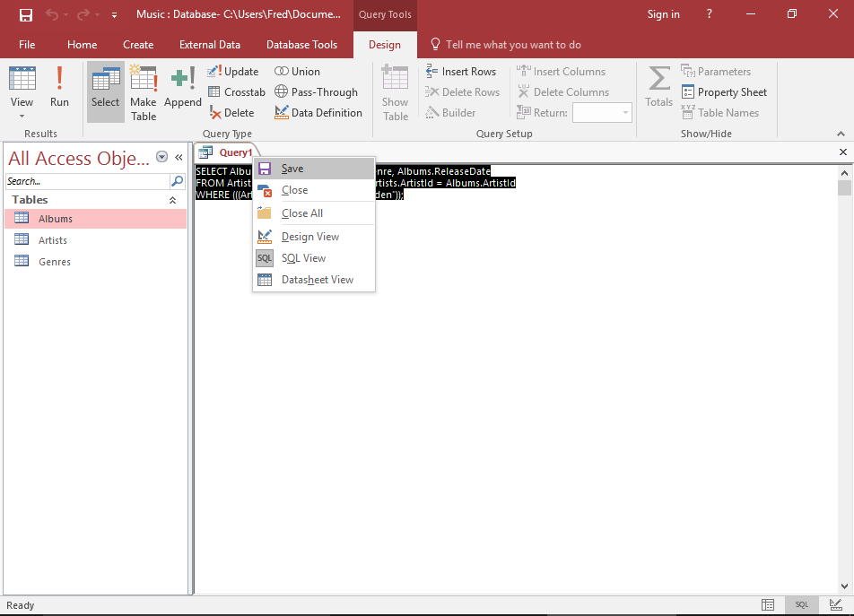Click the View datasheet icon in Results
The image size is (854, 616).
[x=22, y=80]
